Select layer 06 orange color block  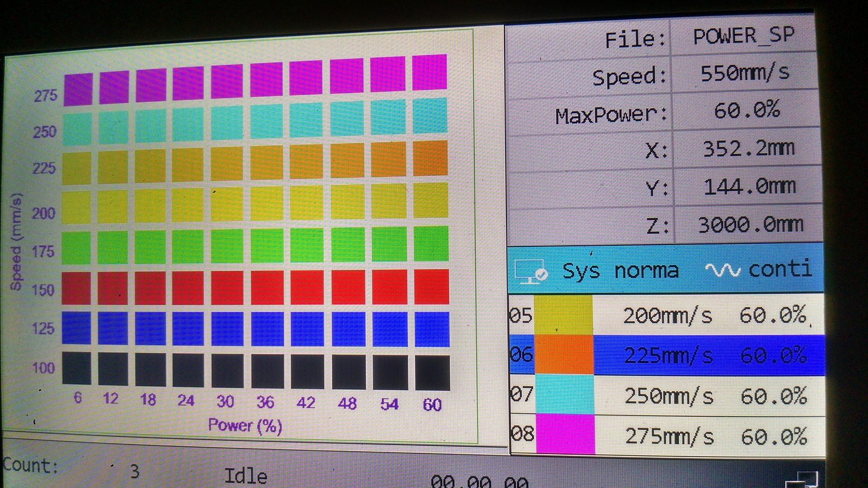pyautogui.click(x=563, y=355)
